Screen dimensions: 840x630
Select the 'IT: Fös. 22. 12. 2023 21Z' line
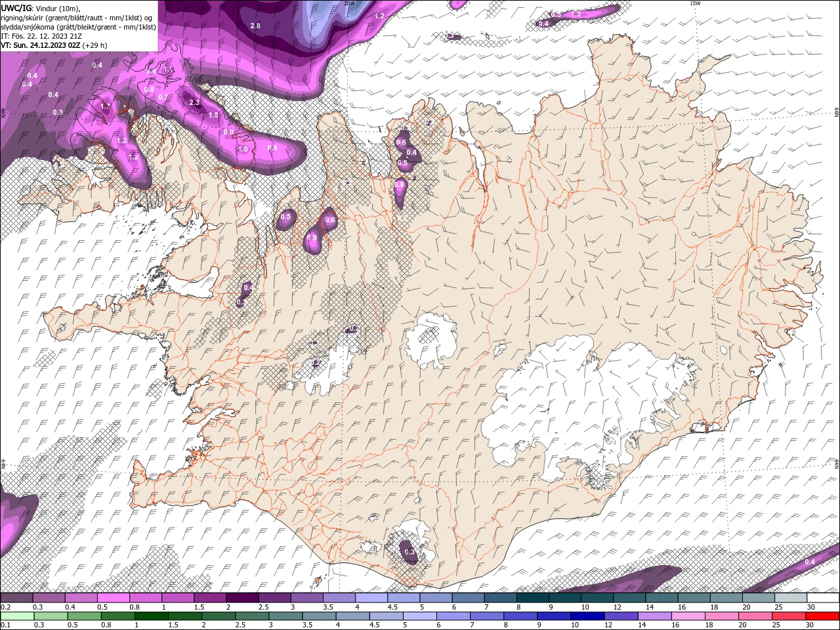pyautogui.click(x=41, y=37)
